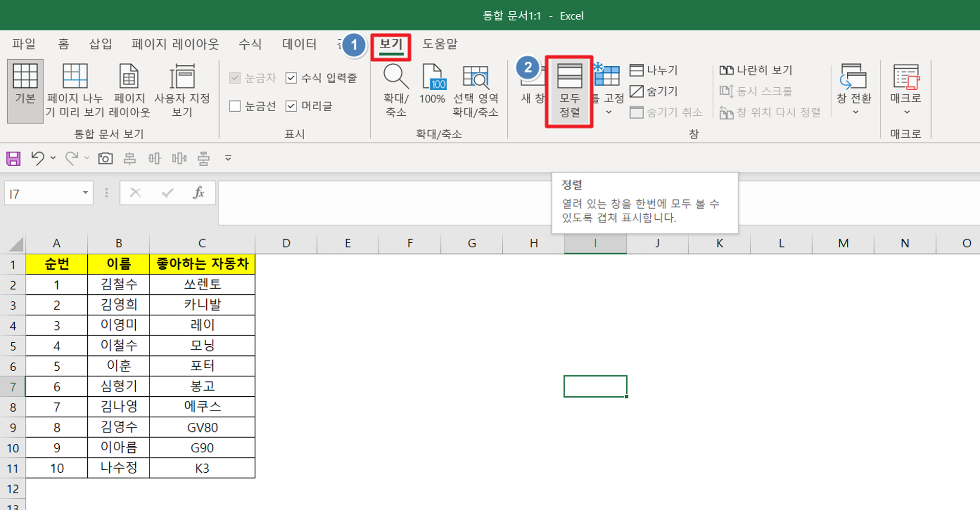
Task: Expand the 창 전환 dropdown arrow
Action: point(855,112)
